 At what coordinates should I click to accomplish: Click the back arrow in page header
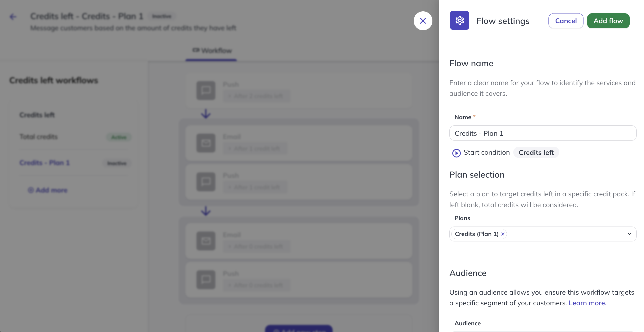(x=13, y=17)
